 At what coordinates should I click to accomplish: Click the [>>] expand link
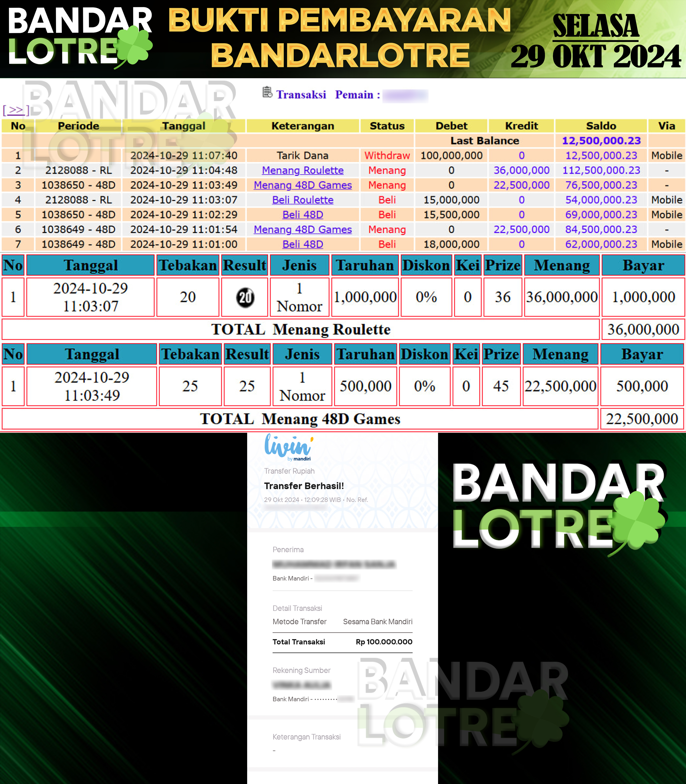pos(16,110)
